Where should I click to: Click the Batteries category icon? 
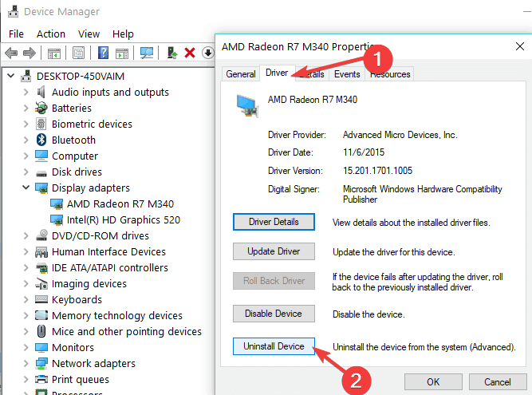click(41, 108)
